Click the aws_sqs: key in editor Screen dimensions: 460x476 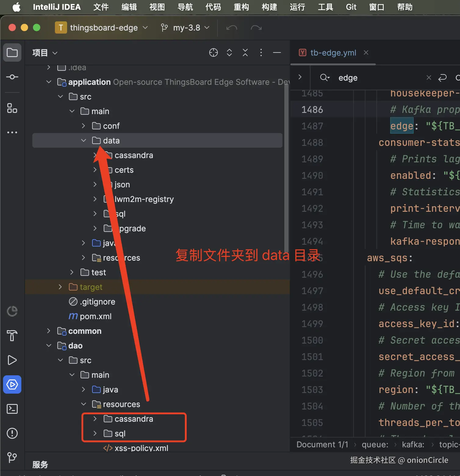390,258
